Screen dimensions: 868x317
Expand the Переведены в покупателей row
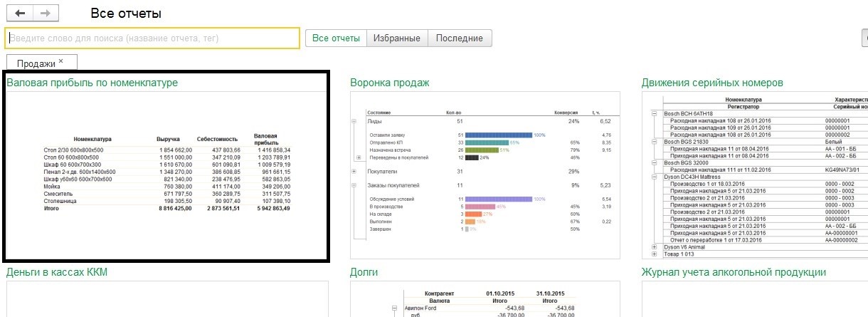click(x=359, y=157)
